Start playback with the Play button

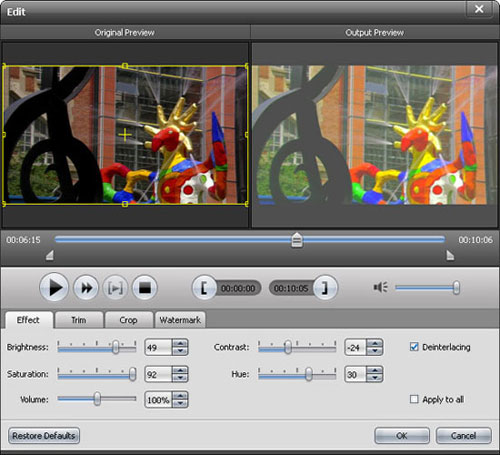point(54,287)
